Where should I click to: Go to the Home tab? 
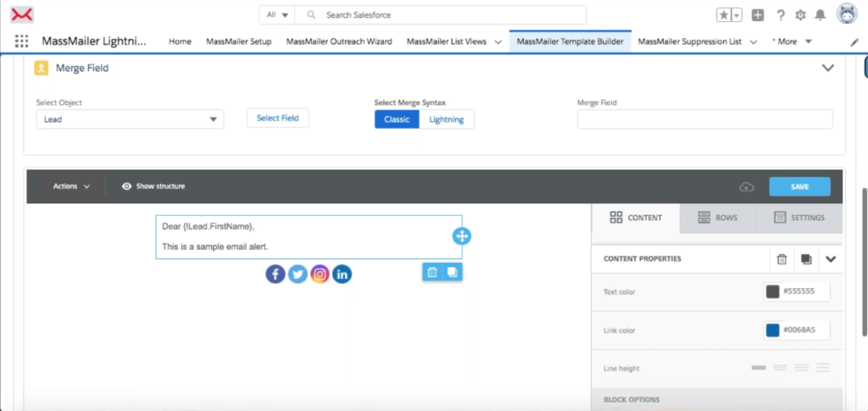click(x=180, y=42)
